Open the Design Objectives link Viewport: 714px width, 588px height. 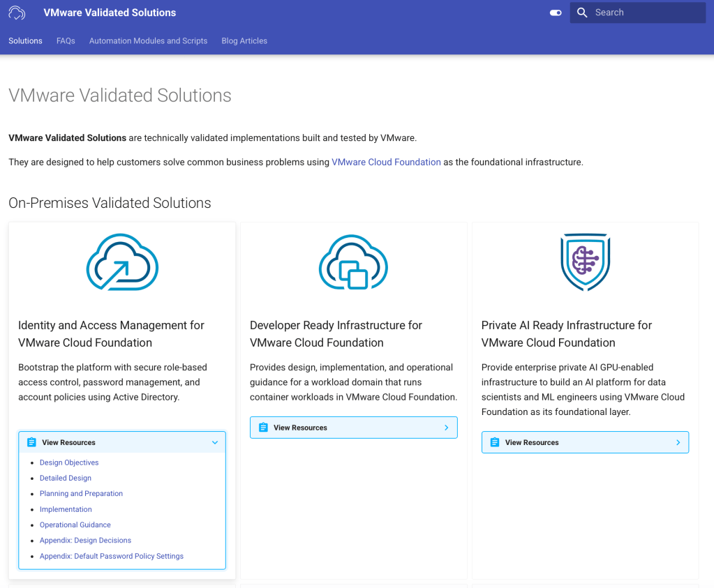69,462
